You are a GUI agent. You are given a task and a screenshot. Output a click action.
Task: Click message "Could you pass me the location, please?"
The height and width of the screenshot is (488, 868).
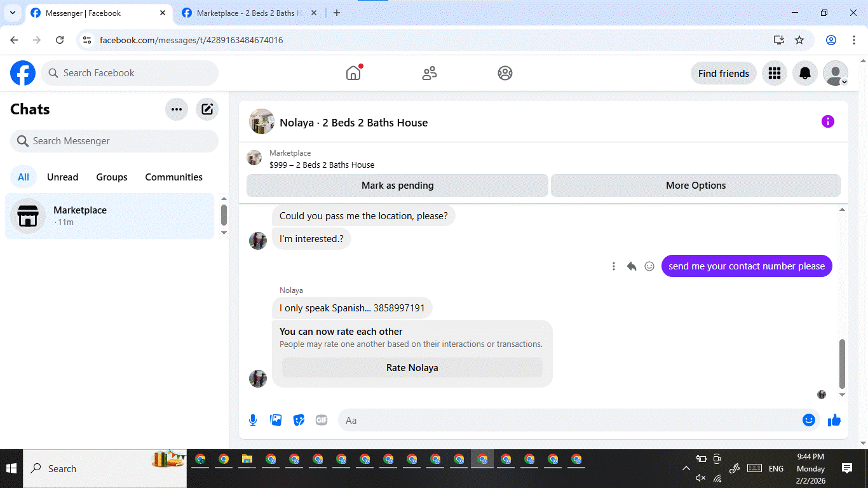coord(363,216)
